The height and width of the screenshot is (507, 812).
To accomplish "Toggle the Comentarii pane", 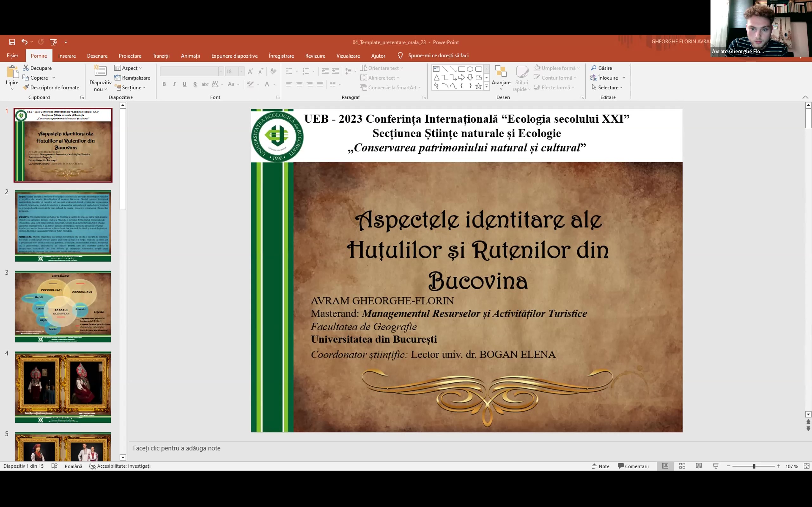I will [x=633, y=466].
